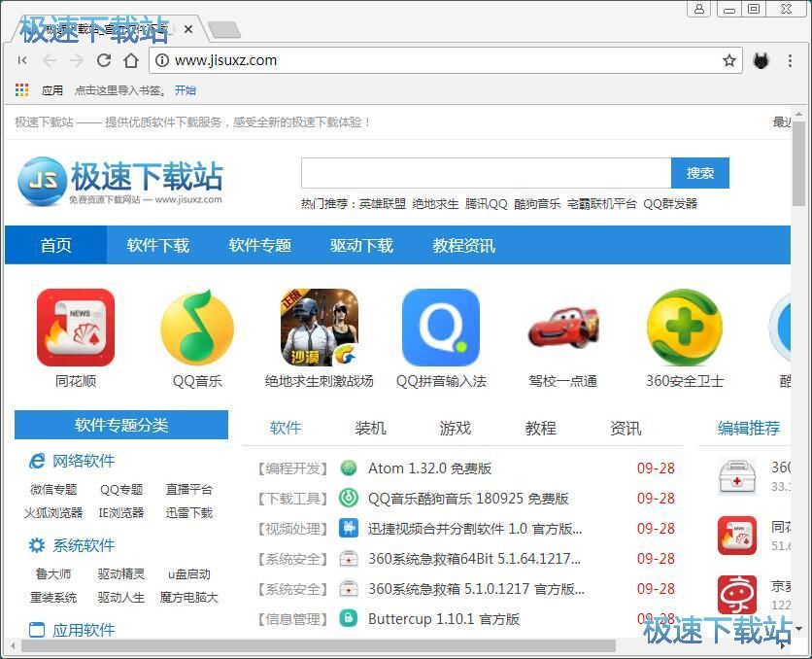The height and width of the screenshot is (659, 812).
Task: Click the 迅捷视频合并分割软件 row icon
Action: coord(349,529)
